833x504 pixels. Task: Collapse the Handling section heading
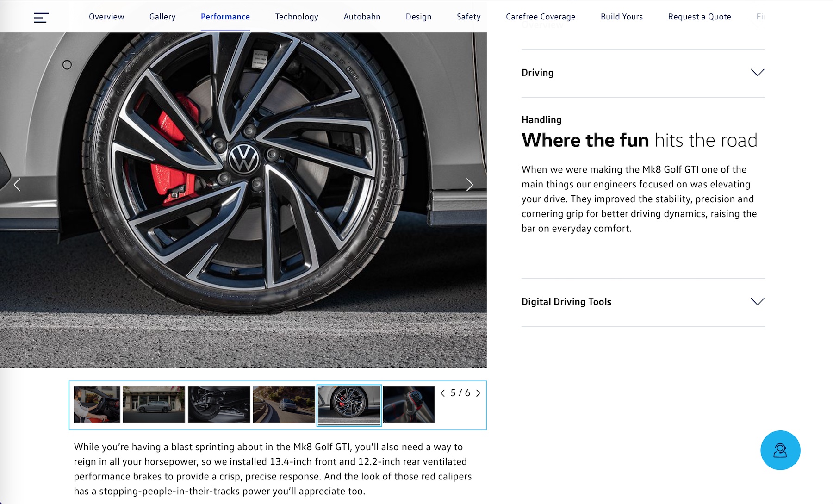click(541, 119)
